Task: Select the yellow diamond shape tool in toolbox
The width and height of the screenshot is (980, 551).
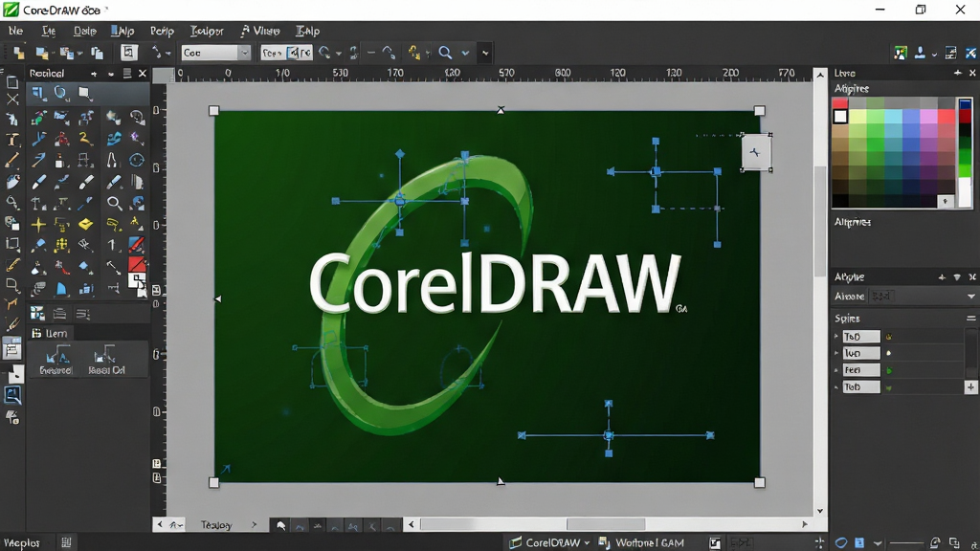Action: coord(85,224)
